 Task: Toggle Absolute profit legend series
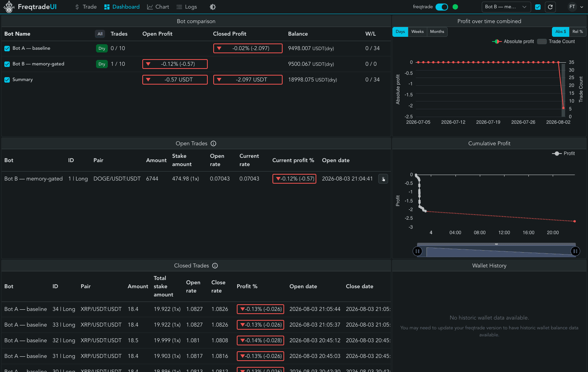point(513,42)
